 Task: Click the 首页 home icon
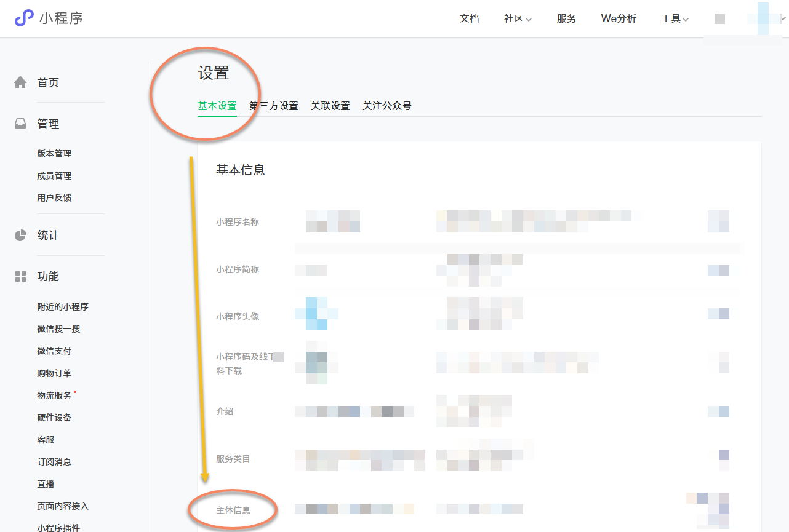(x=21, y=82)
